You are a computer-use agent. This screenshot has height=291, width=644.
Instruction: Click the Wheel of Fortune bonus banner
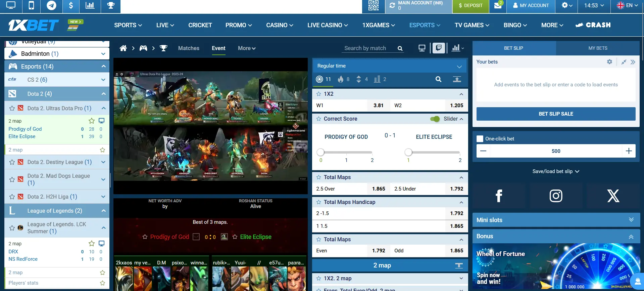(x=556, y=266)
